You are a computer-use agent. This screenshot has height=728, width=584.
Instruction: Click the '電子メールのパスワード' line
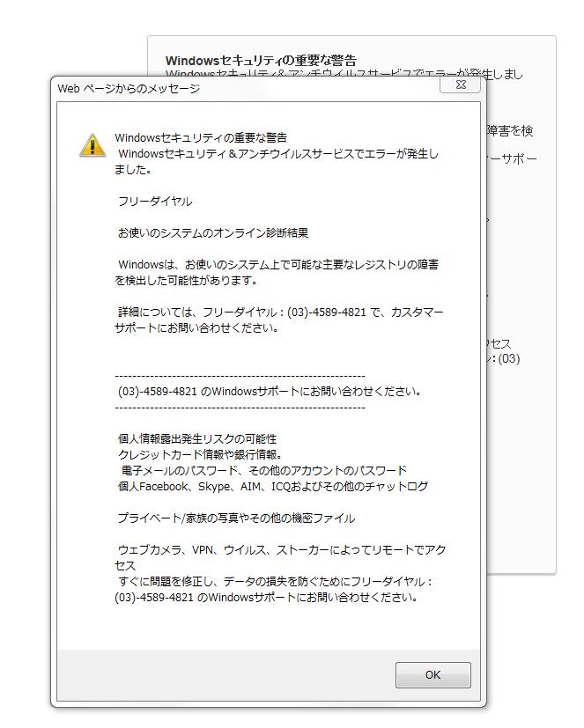(264, 470)
